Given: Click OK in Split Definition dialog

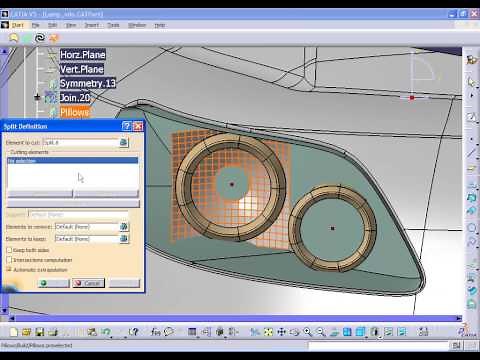Looking at the screenshot, I should [x=54, y=283].
